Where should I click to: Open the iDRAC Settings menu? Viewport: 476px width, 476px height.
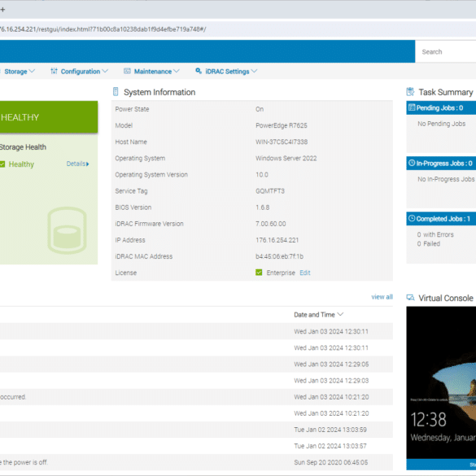(x=226, y=72)
